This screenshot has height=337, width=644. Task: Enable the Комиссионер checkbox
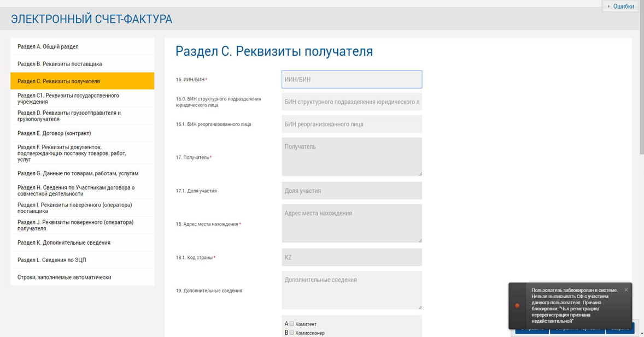(292, 333)
